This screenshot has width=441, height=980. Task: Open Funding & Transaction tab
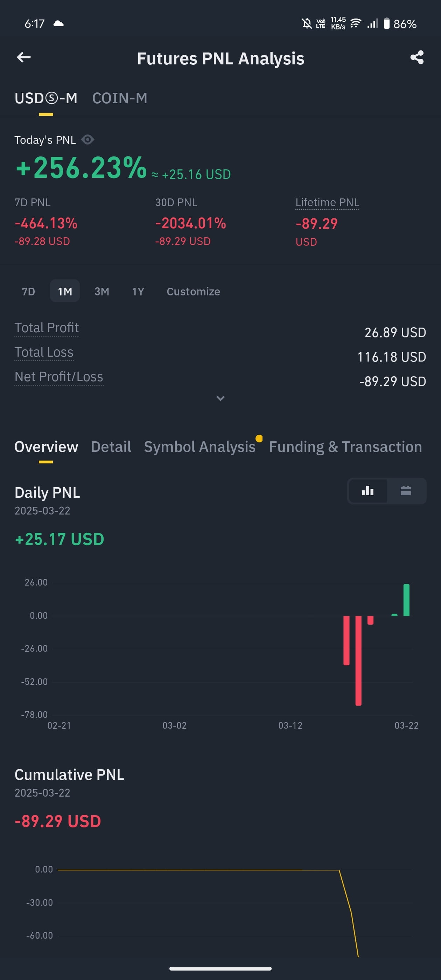pos(345,447)
